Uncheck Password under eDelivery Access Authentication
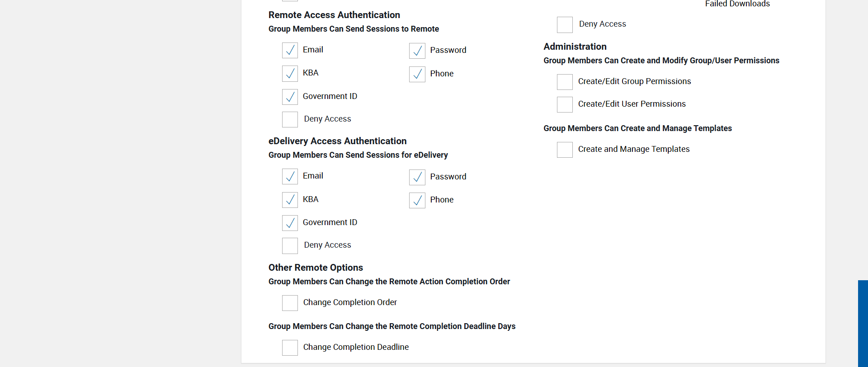The width and height of the screenshot is (868, 367). pyautogui.click(x=417, y=177)
